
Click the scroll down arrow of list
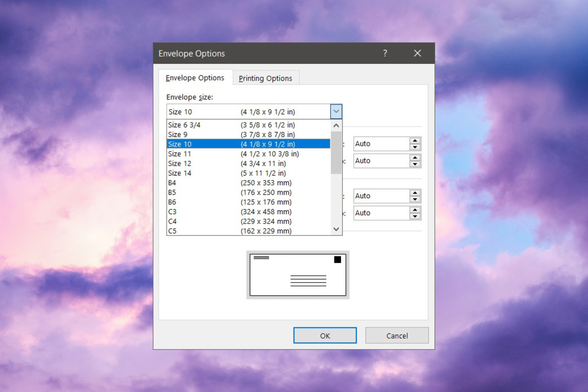pos(336,229)
